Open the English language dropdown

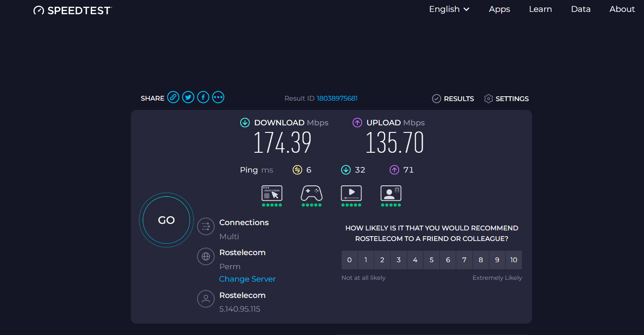(449, 9)
